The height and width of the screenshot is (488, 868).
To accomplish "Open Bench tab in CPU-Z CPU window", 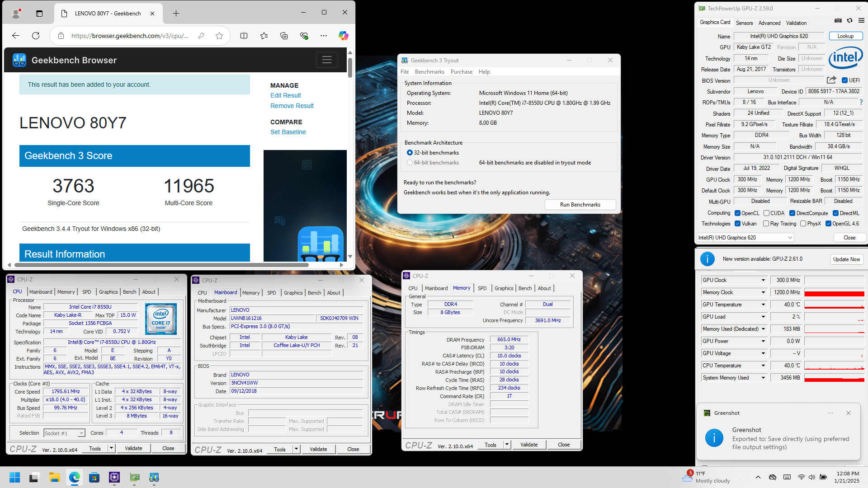I will click(130, 292).
